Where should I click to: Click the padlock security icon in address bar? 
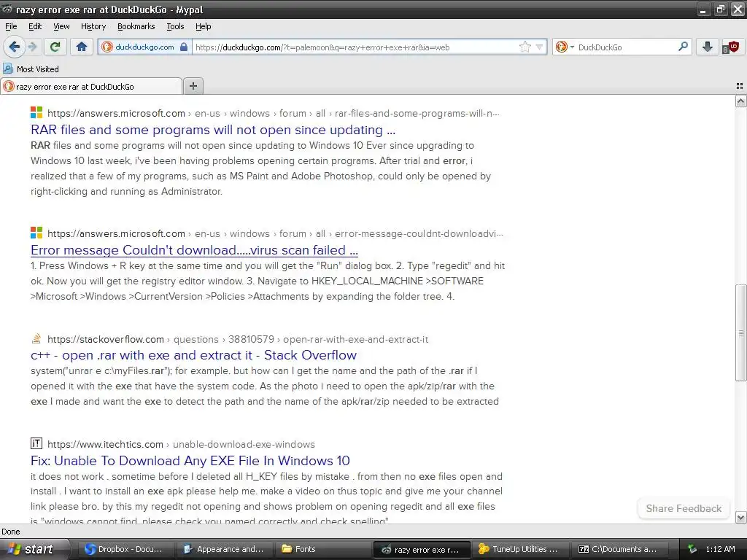pos(184,47)
